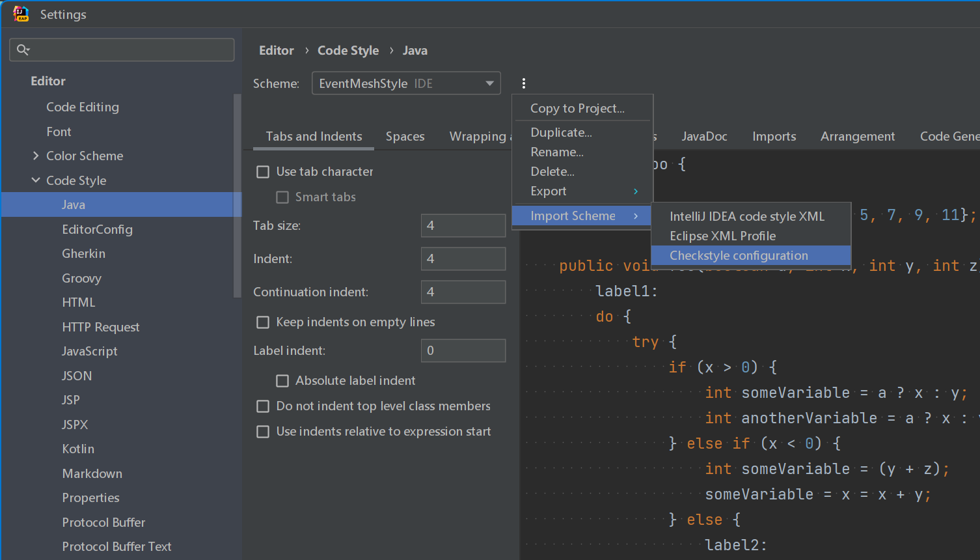This screenshot has width=980, height=560.
Task: Click the Code Style breadcrumb link
Action: tap(347, 51)
